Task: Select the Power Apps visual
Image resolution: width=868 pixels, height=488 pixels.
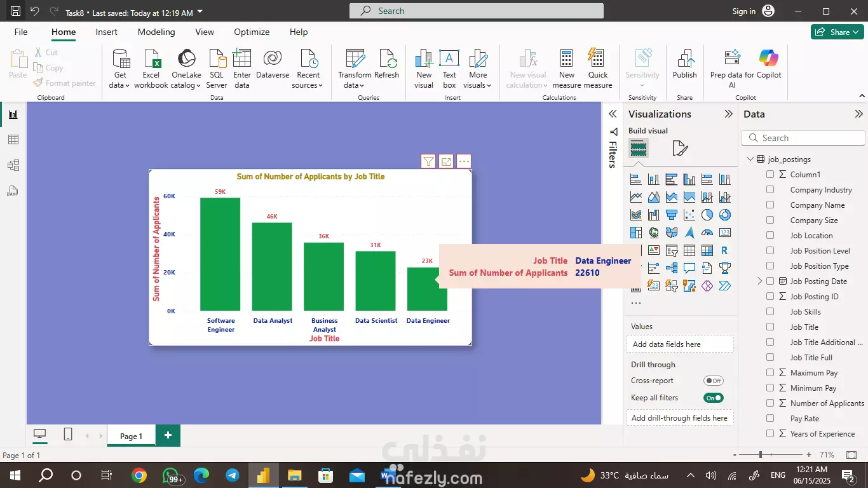Action: coord(707,286)
